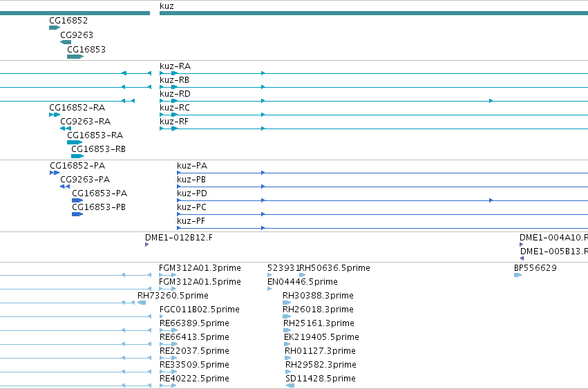The width and height of the screenshot is (588, 389).
Task: Select the CG9263-PA protein glyph
Action: (x=65, y=187)
